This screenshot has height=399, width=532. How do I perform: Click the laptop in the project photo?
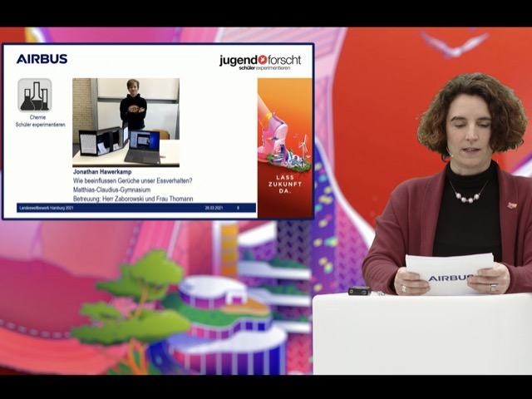coord(144,148)
